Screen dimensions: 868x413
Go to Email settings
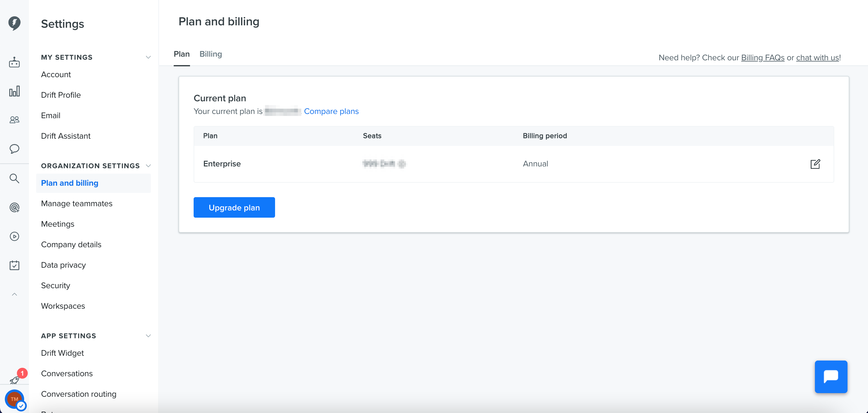click(x=51, y=115)
